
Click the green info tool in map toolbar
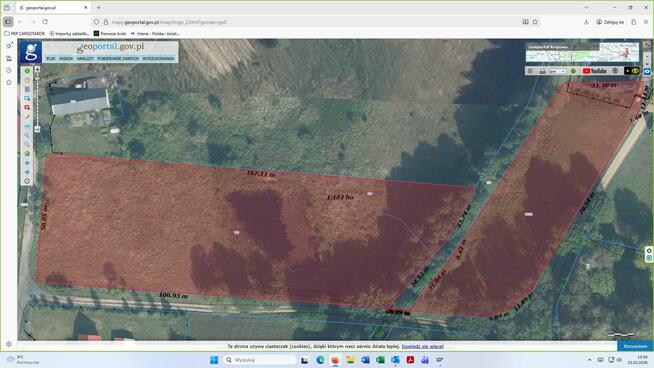pos(27,71)
